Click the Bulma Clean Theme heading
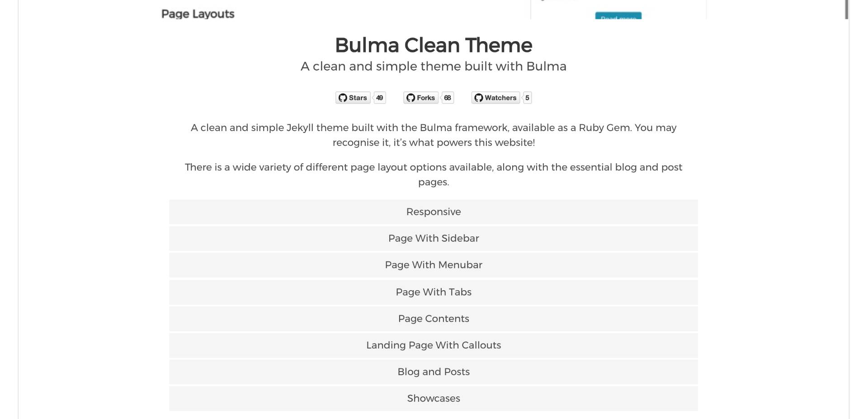The width and height of the screenshot is (868, 419). click(x=434, y=45)
